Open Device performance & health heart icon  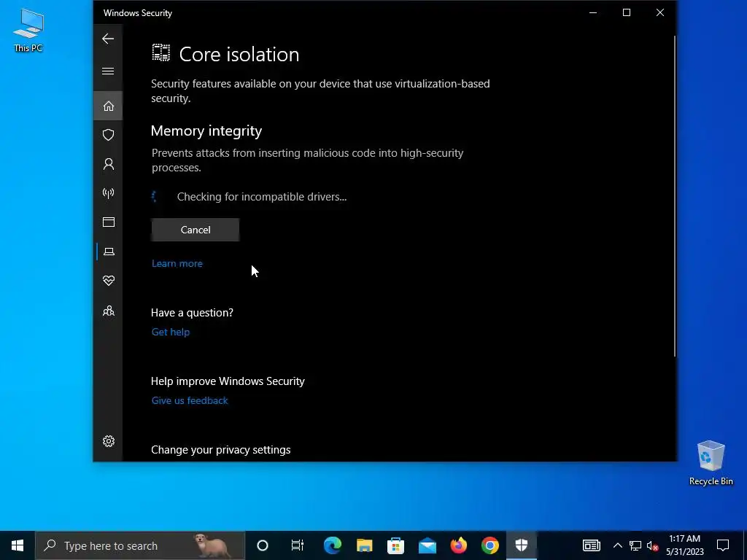click(108, 281)
